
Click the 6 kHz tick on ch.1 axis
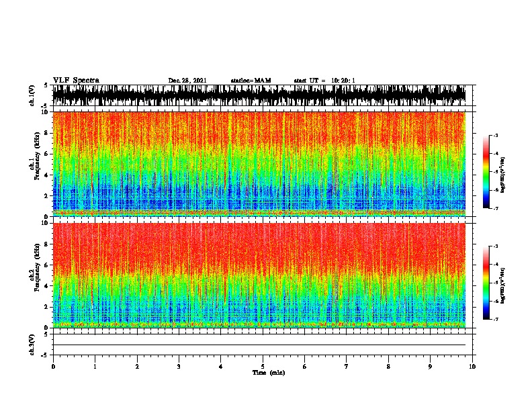click(46, 154)
